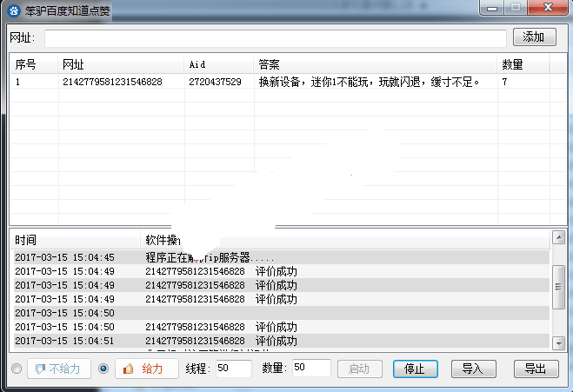Click the empty log row at 15:04:50
573x392 pixels.
282,313
